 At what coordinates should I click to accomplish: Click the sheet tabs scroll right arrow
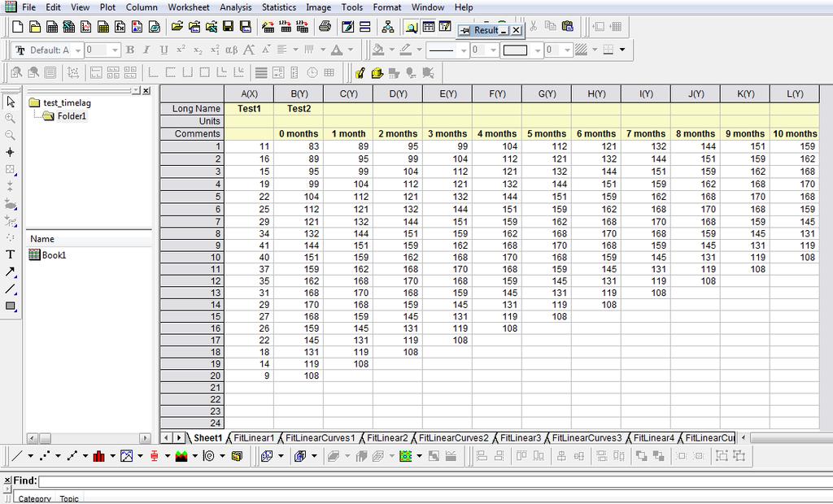(x=179, y=437)
